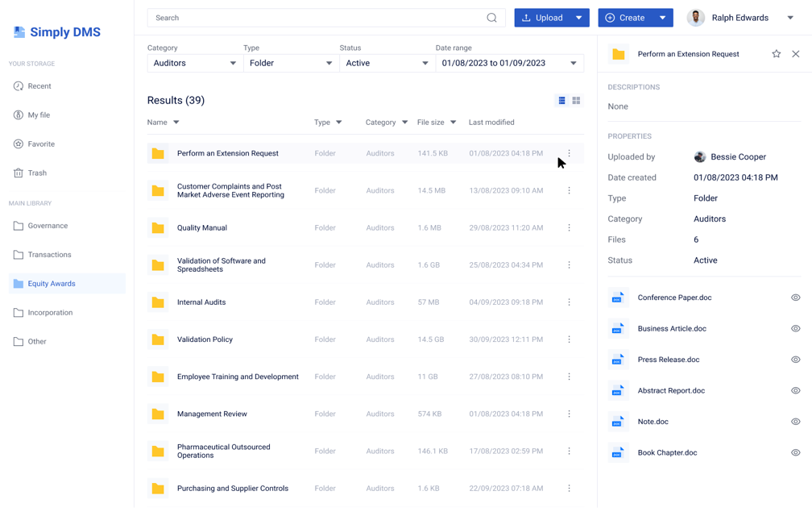Screen dimensions: 812x508
Task: Preview Conference Paper.doc with eye icon
Action: pos(795,298)
